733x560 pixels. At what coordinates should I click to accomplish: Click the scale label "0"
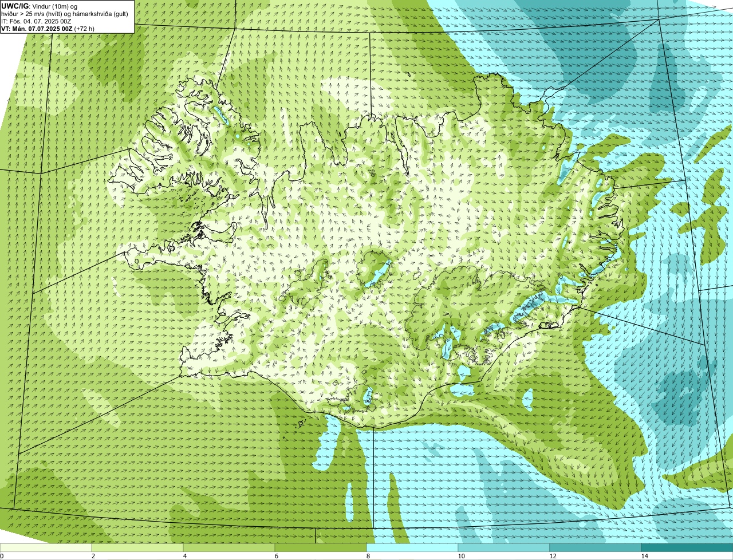point(2,556)
